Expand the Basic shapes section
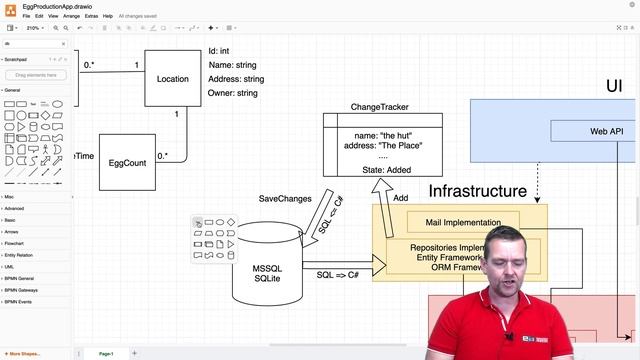Viewport: 640px width, 360px height. [x=9, y=220]
